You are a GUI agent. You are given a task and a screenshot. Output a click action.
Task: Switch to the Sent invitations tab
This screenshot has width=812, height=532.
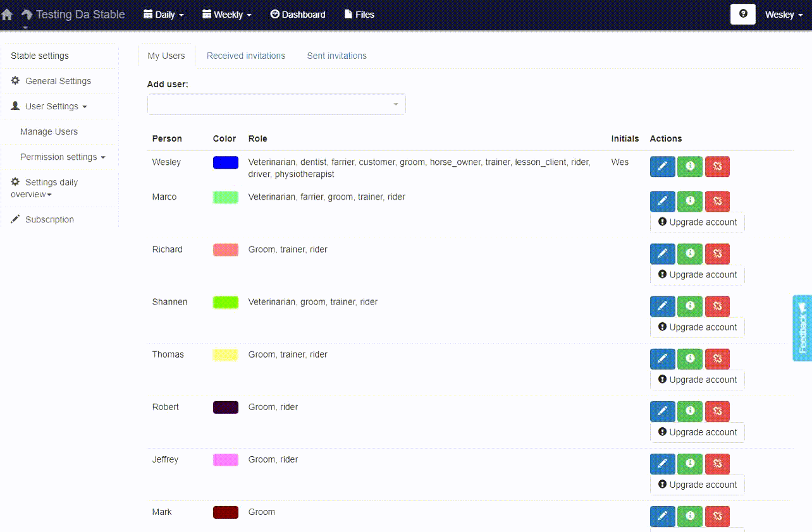point(337,56)
